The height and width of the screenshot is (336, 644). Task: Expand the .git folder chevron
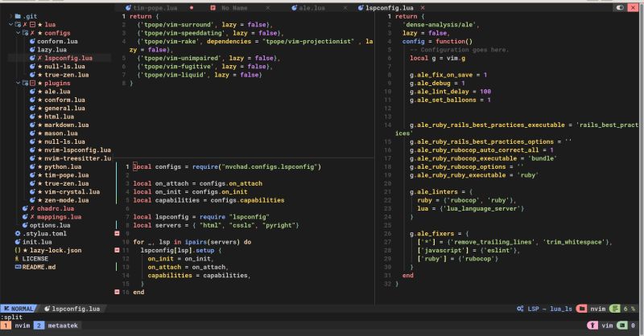[10, 16]
